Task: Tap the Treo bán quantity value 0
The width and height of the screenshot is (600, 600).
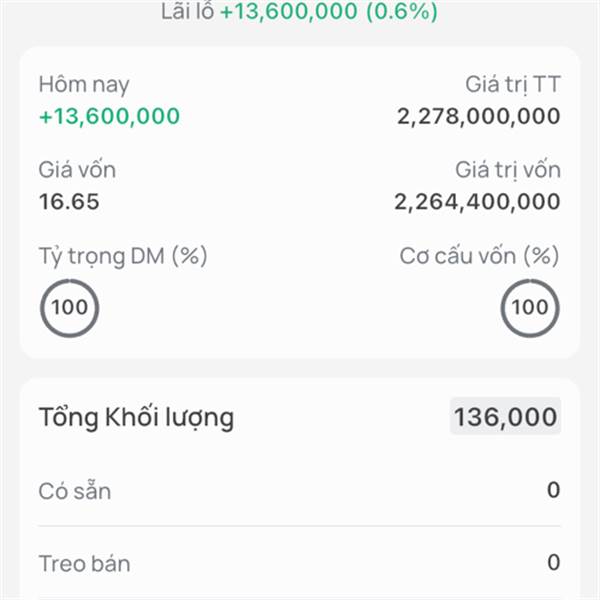Action: pyautogui.click(x=553, y=563)
